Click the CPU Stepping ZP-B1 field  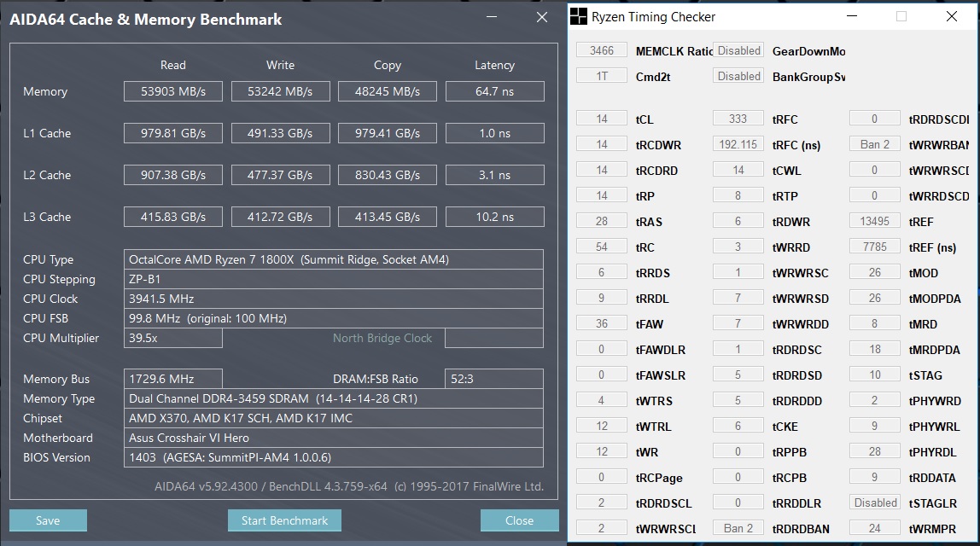click(334, 279)
